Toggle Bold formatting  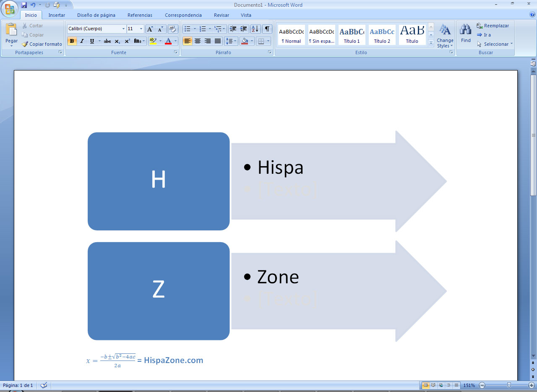72,41
